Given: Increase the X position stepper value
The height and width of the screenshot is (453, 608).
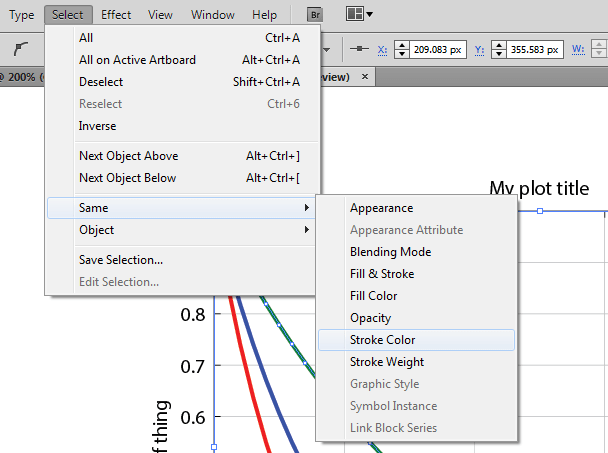Looking at the screenshot, I should coord(403,43).
